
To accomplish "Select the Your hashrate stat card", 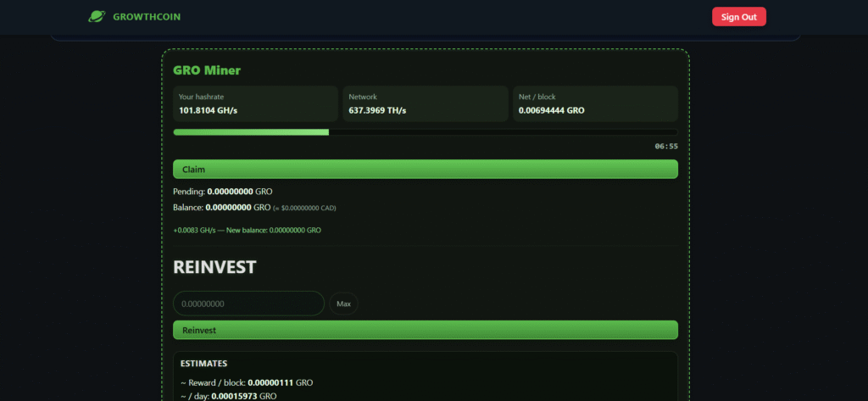I will click(255, 103).
